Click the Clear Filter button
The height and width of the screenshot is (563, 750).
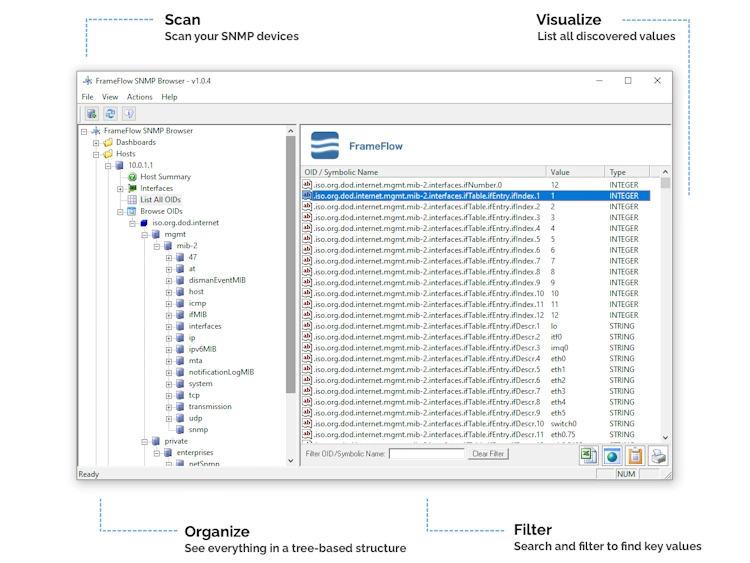[488, 453]
